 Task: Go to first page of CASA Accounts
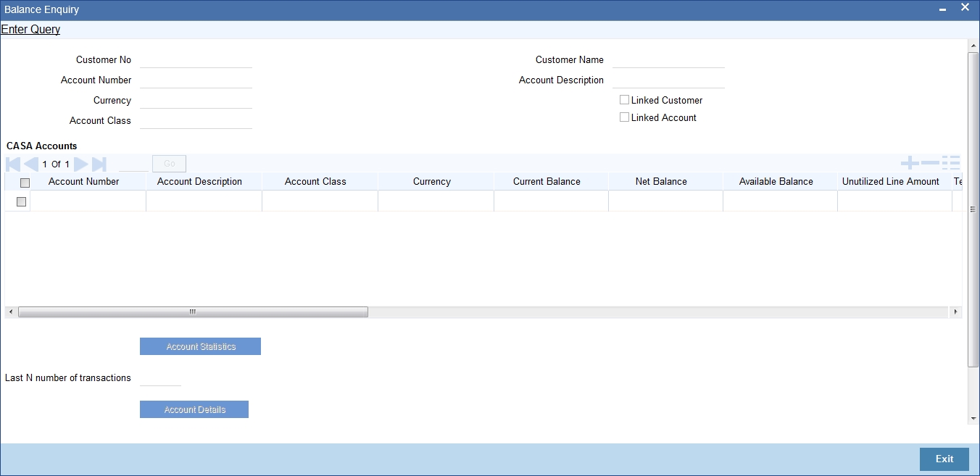coord(13,164)
